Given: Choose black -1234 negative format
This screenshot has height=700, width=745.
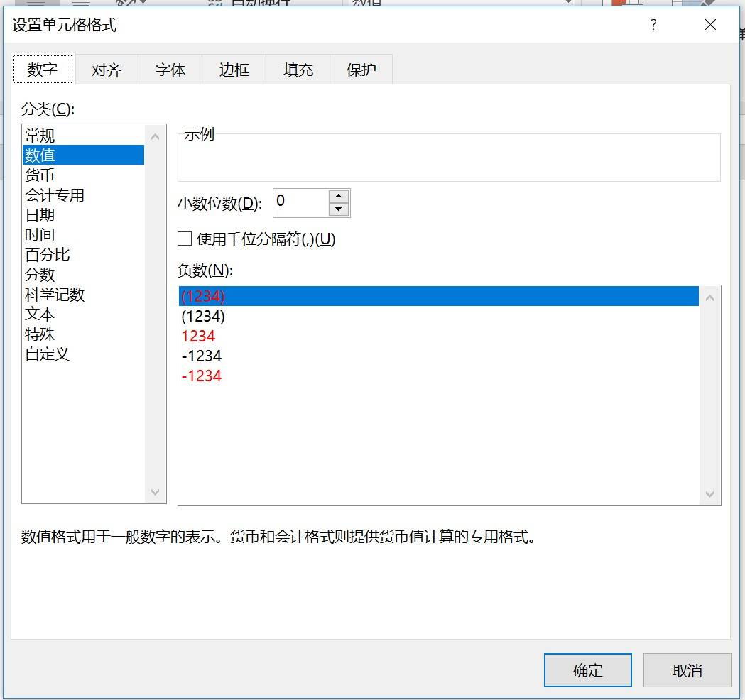Looking at the screenshot, I should coord(202,356).
